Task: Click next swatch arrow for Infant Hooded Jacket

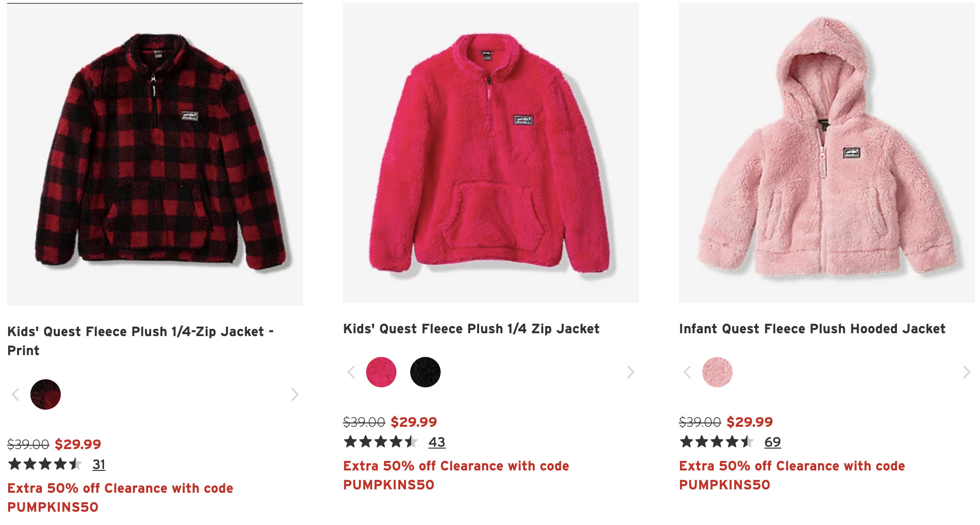Action: (967, 372)
